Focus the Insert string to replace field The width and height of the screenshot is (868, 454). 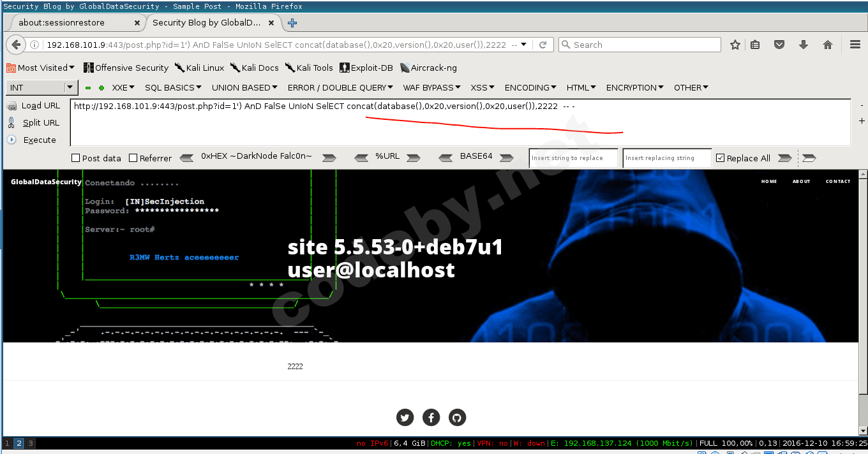(574, 158)
